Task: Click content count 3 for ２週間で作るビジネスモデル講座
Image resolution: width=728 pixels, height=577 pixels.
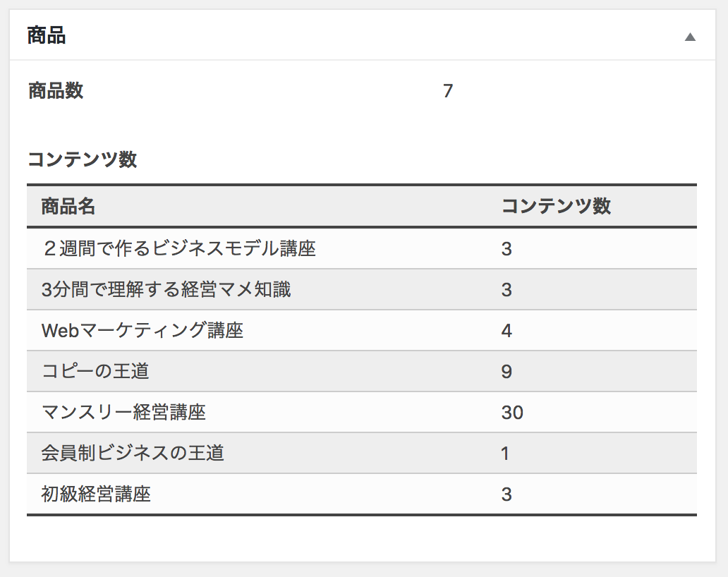Action: (506, 248)
